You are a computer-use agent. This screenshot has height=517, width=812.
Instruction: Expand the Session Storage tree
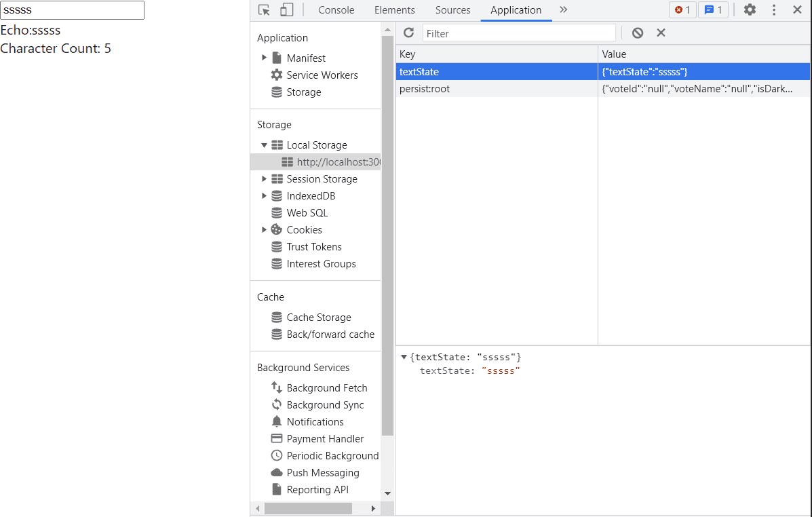(x=264, y=179)
